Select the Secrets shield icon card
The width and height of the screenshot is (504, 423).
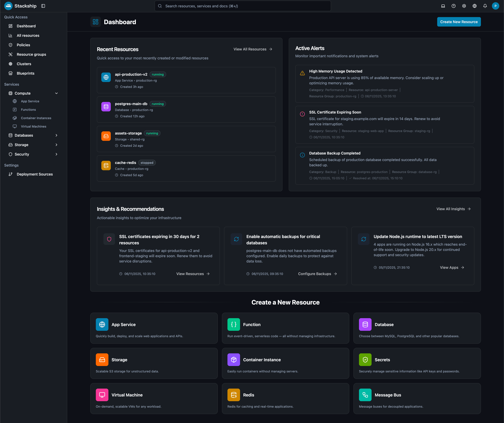tap(365, 360)
